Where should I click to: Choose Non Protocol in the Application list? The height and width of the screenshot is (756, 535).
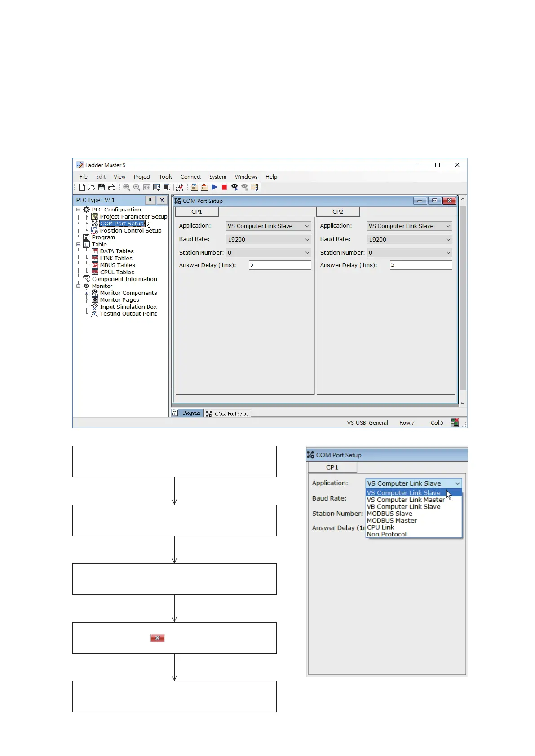click(x=386, y=534)
